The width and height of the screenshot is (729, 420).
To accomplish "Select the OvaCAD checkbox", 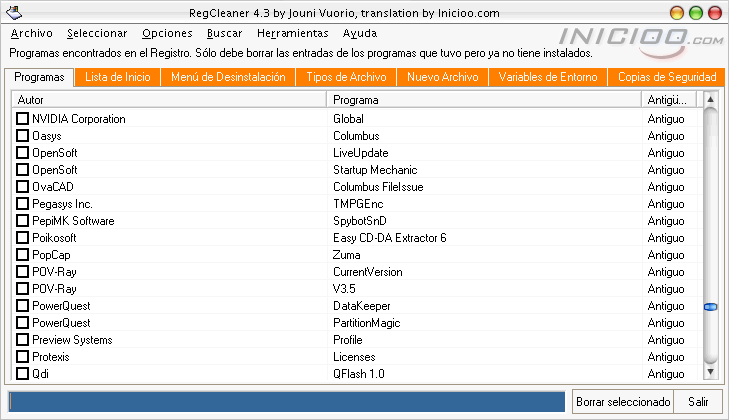I will pos(22,187).
